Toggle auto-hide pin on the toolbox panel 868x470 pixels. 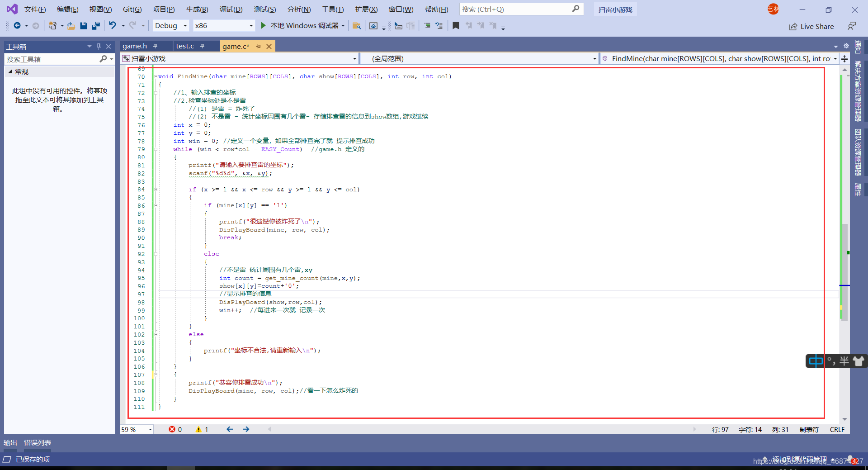pyautogui.click(x=99, y=46)
